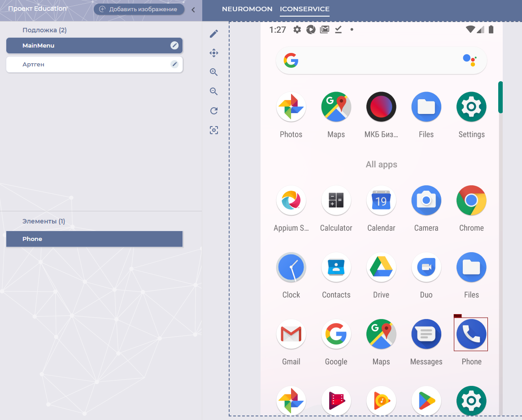This screenshot has width=522, height=420.
Task: Open the Appium S... app
Action: point(291,201)
